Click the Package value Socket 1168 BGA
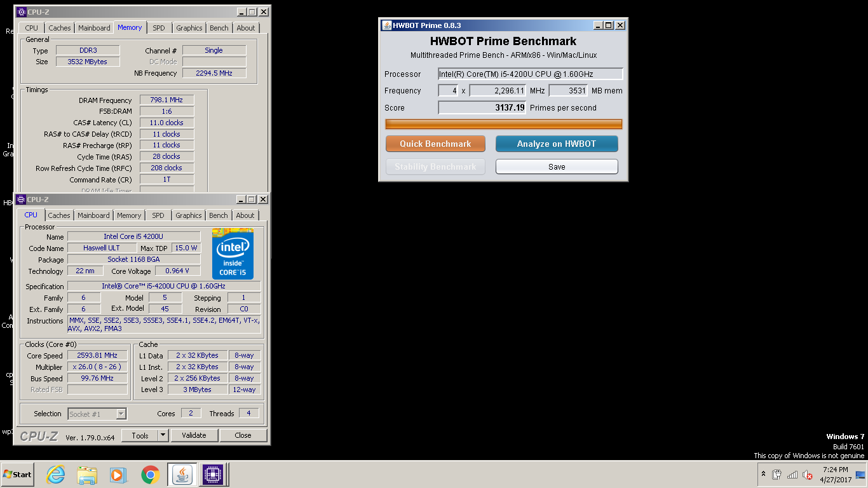 click(133, 259)
